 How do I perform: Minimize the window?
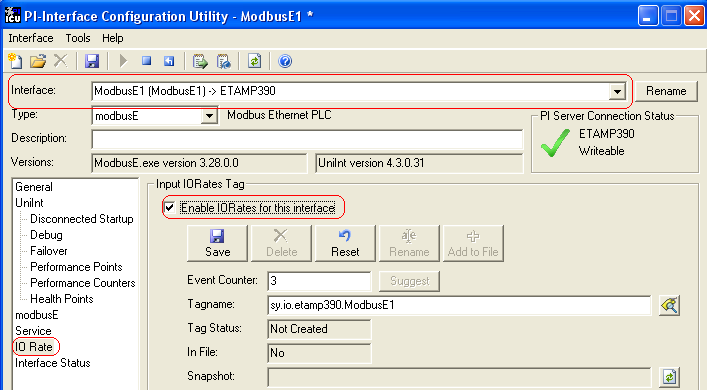tap(648, 16)
